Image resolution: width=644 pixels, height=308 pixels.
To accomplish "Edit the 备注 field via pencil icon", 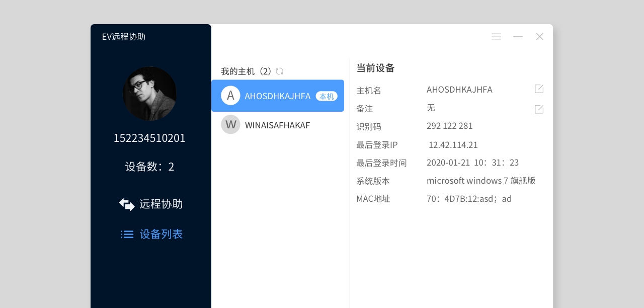I will (x=539, y=109).
